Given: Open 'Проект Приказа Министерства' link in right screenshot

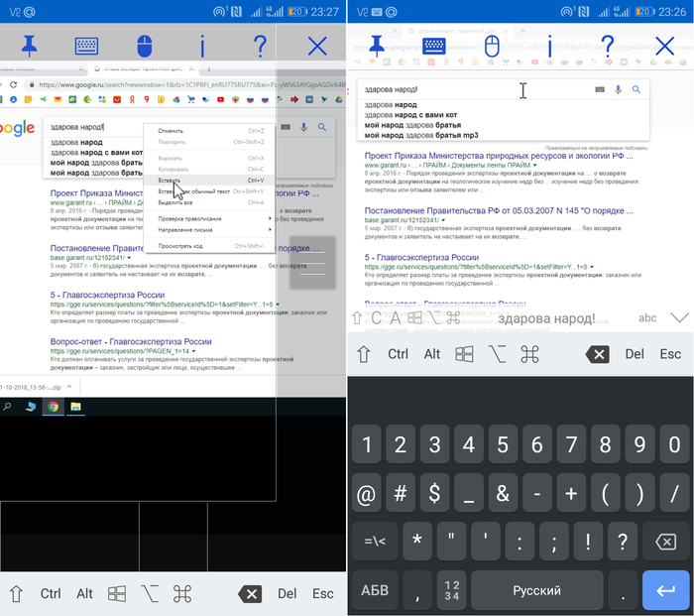Looking at the screenshot, I should point(499,156).
